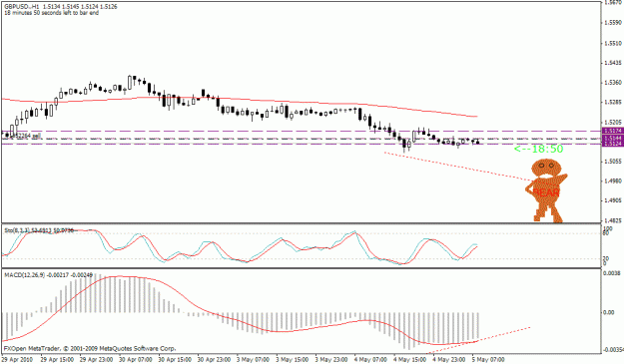Click '29 Apr 15:00' on time axis
Viewport: 624px width, 364px height.
(57, 360)
